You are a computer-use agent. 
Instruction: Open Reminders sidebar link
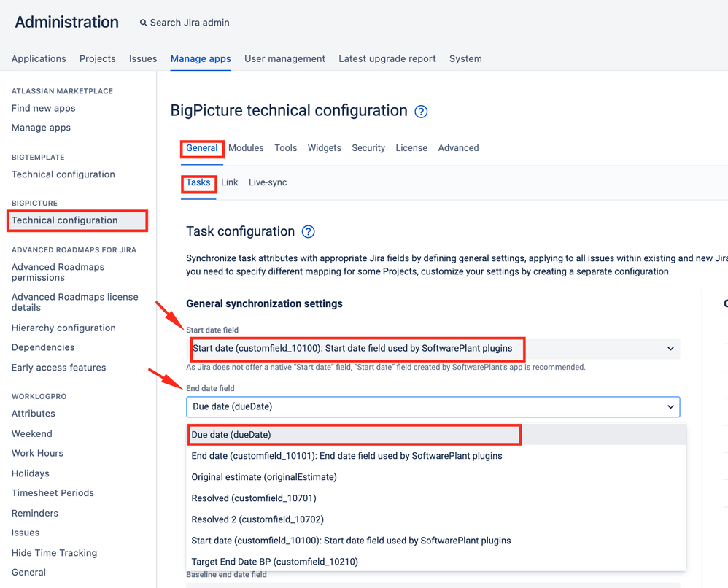35,513
